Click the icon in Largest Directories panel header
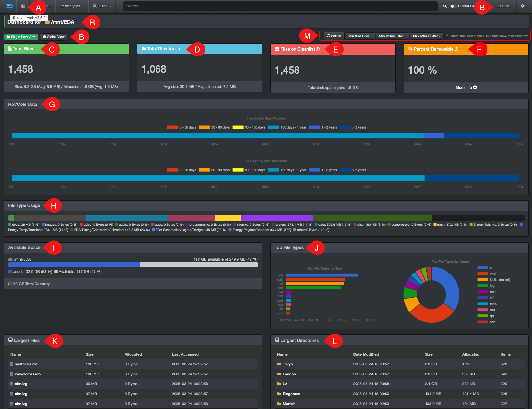The width and height of the screenshot is (532, 409). tap(277, 340)
